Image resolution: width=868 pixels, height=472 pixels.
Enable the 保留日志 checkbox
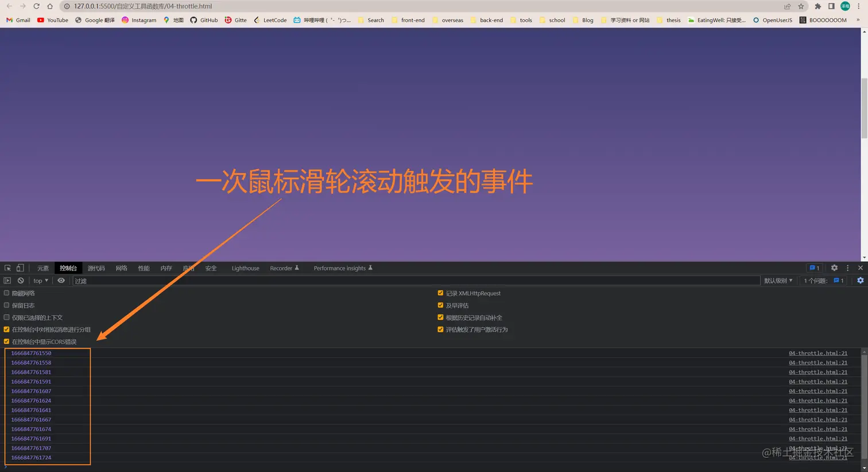(7, 305)
